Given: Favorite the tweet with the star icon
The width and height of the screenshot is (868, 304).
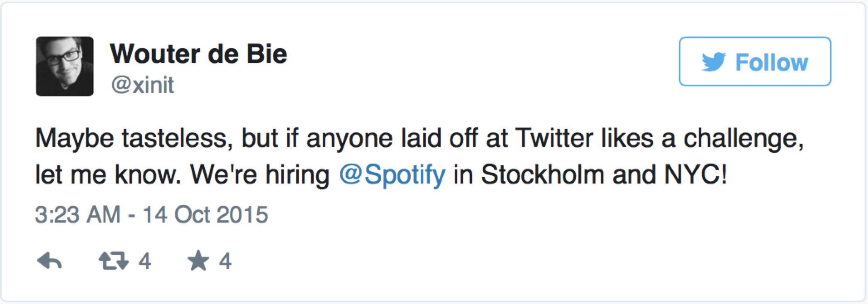Looking at the screenshot, I should [x=198, y=260].
